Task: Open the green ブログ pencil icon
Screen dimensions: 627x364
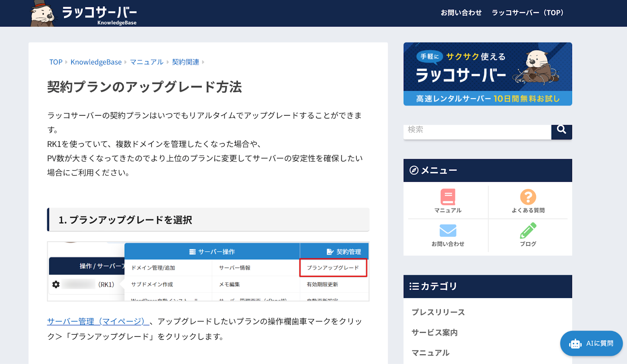Action: tap(528, 230)
